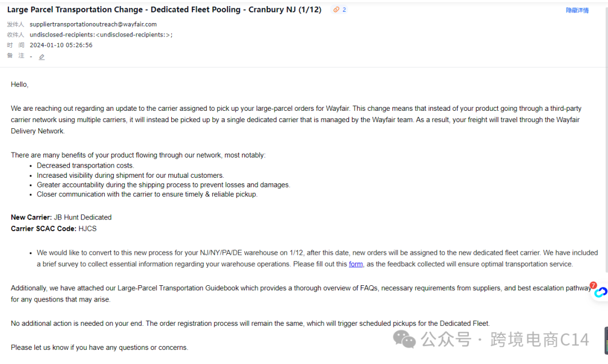The height and width of the screenshot is (364, 608).
Task: Click the WeChat logo in the watermark
Action: point(405,339)
